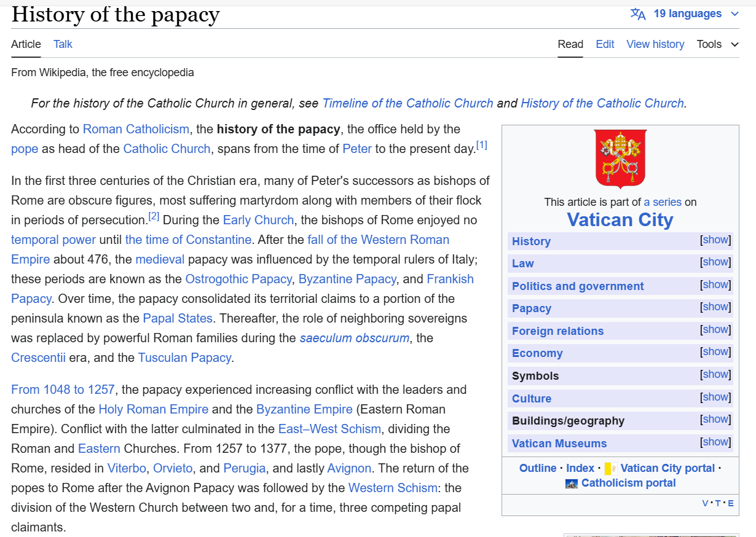This screenshot has width=756, height=537.
Task: Open the From 1048 to 1257 link
Action: (x=63, y=390)
